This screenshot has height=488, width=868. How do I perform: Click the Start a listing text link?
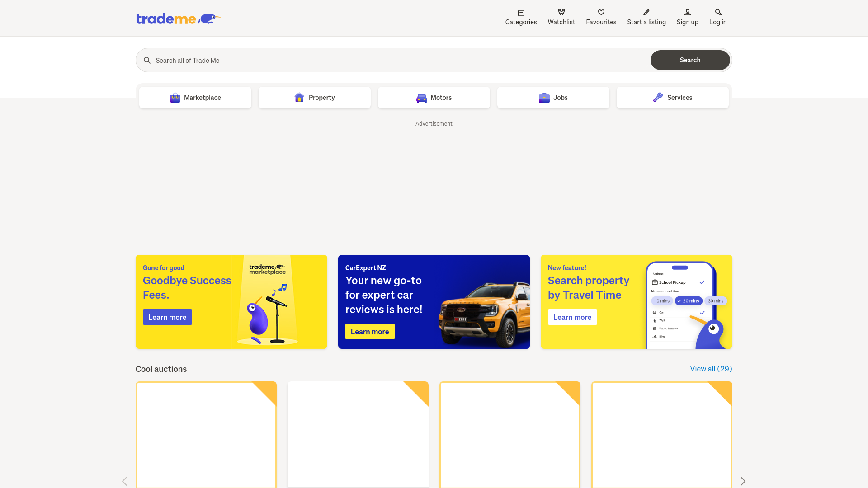coord(646,22)
